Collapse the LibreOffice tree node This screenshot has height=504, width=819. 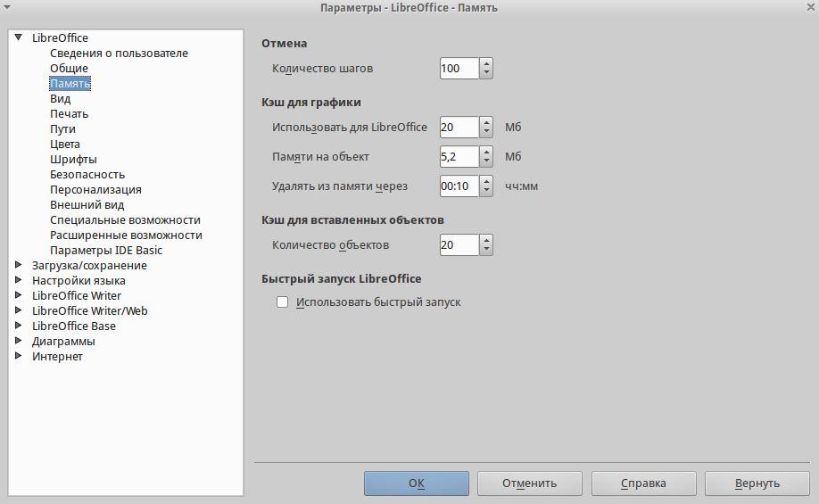pyautogui.click(x=18, y=37)
